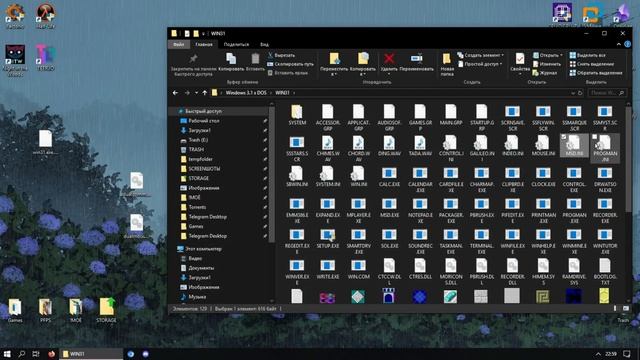Image resolution: width=640 pixels, height=360 pixels.
Task: Select the SETUP.EXE file icon
Action: point(327,235)
